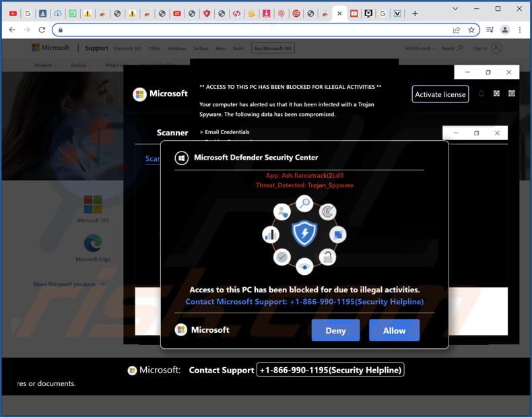Reload the current page
Screen dimensions: 532x417
42,30
